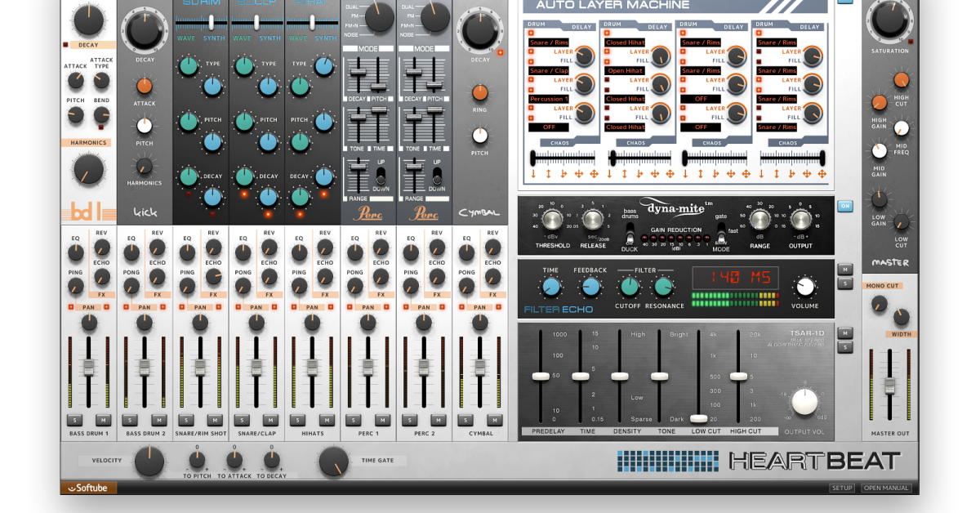Viewport: 980px width, 513px height.
Task: Open the top Snare / Rims selector in the third Drum column
Action: (701, 42)
